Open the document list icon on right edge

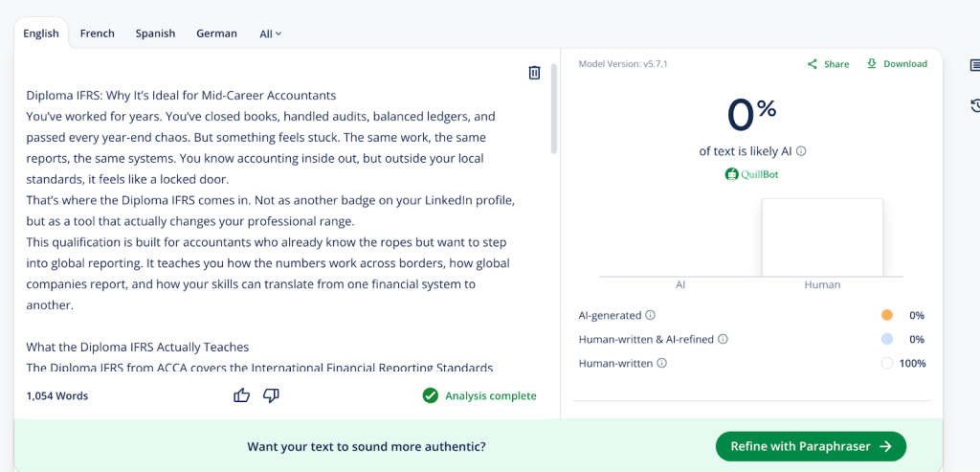[x=975, y=65]
